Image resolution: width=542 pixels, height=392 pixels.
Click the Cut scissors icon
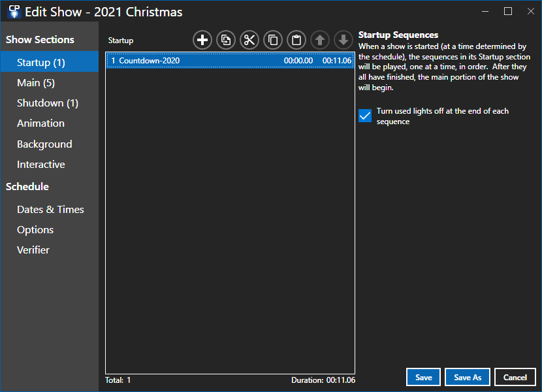point(249,40)
